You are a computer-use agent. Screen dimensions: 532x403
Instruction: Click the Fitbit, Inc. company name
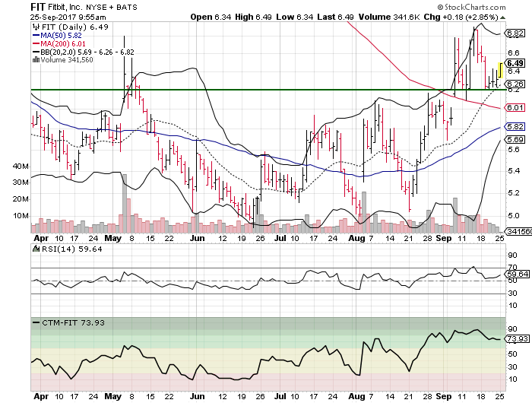65,7
